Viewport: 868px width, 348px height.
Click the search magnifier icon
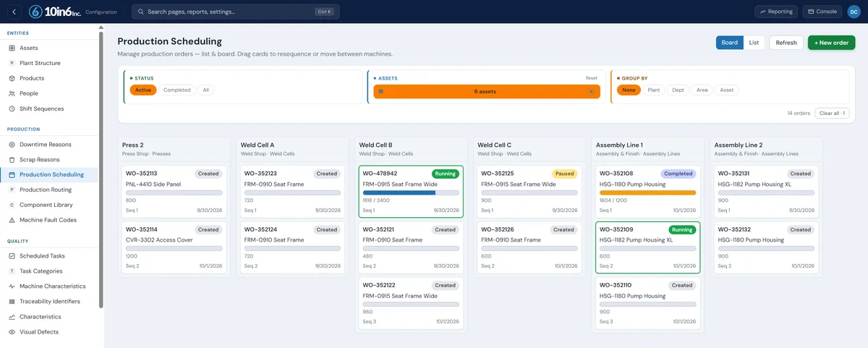[140, 12]
